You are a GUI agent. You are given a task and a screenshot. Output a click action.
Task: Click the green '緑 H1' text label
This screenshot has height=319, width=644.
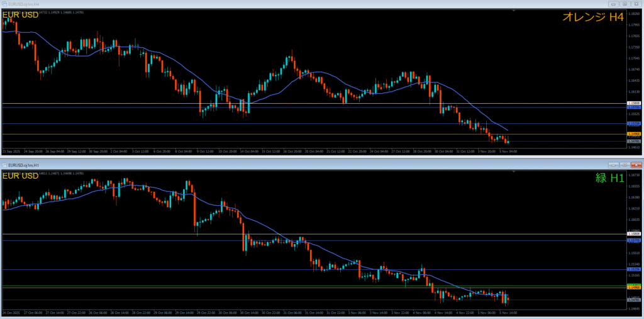[609, 178]
